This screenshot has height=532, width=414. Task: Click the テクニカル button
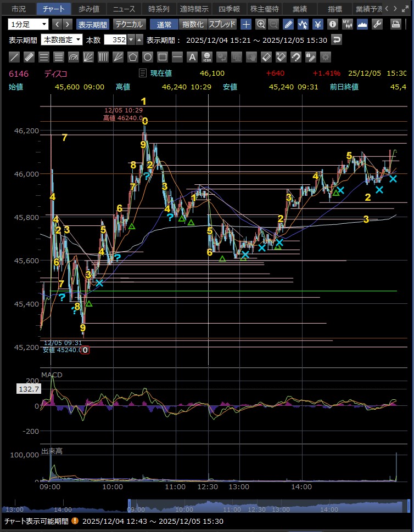click(x=128, y=24)
